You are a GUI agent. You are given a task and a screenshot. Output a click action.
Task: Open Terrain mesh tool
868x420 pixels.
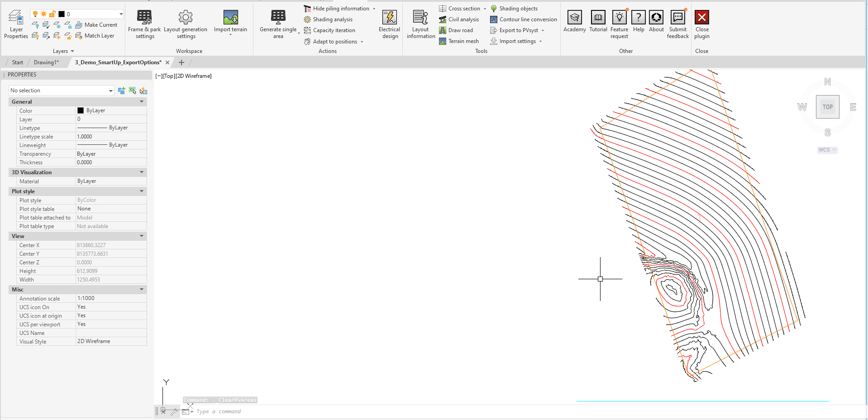(463, 41)
